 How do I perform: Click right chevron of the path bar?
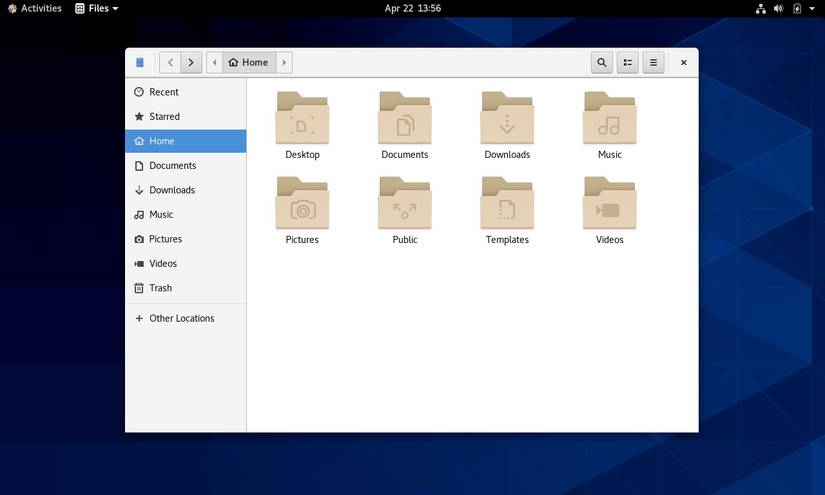tap(284, 62)
